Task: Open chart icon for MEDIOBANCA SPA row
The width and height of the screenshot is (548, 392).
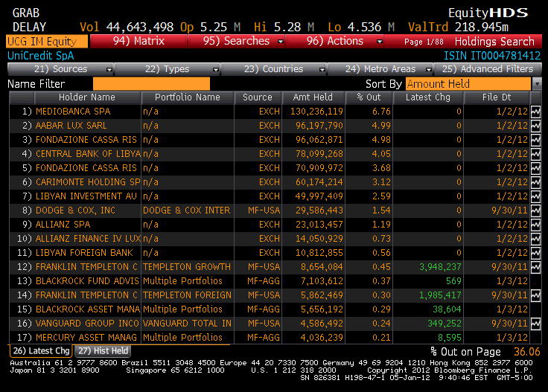Action: click(535, 112)
